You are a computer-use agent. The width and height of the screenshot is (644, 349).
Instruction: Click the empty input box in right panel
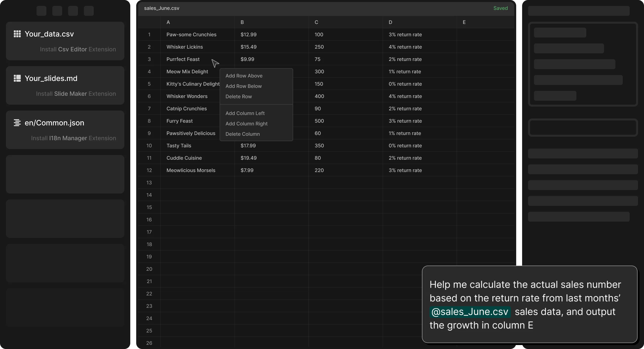(x=583, y=128)
